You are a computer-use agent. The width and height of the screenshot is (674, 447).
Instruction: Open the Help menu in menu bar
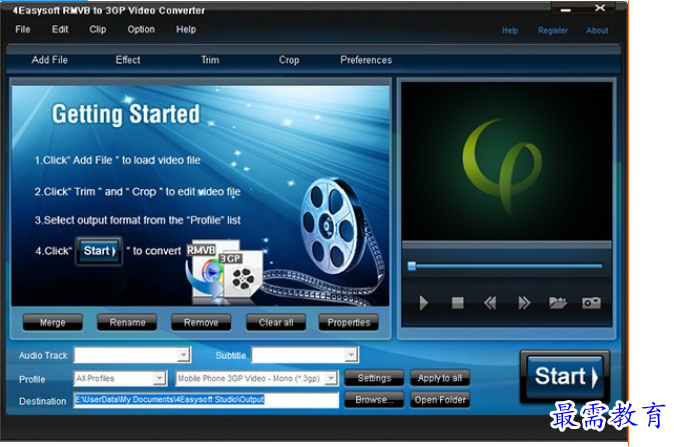tap(186, 29)
